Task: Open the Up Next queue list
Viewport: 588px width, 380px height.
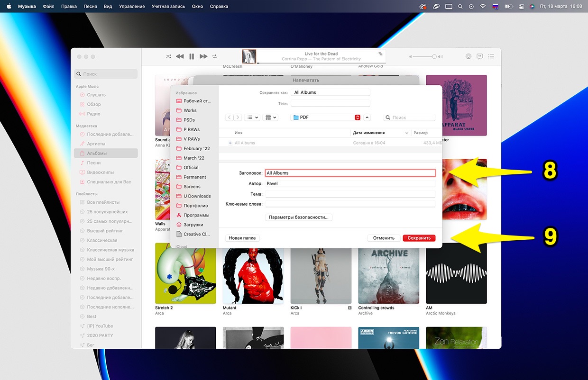Action: pos(491,56)
